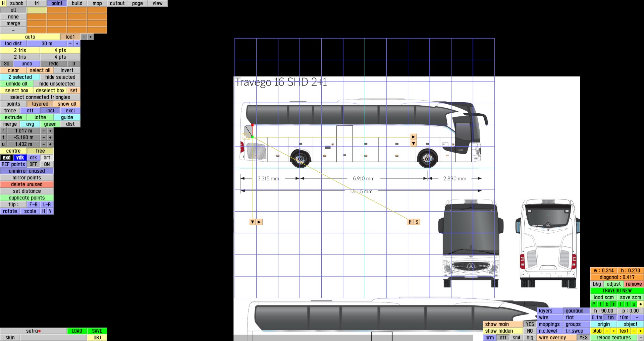Click the green SAVE button
The image size is (644, 341).
97,331
